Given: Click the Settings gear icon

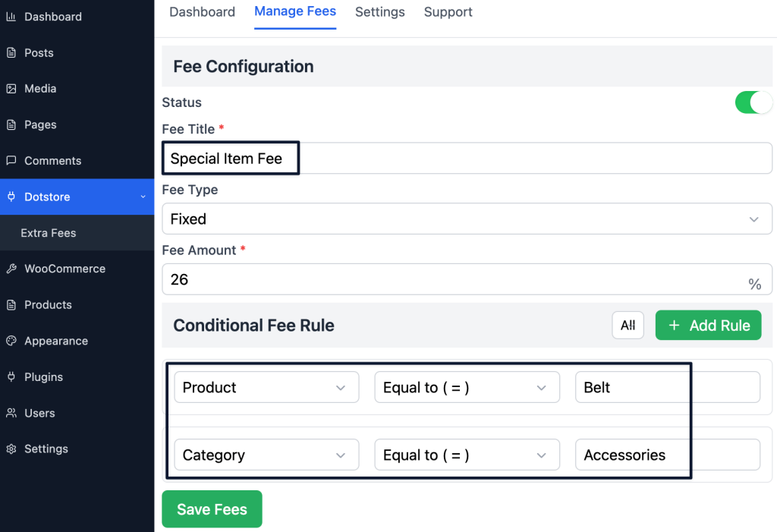Looking at the screenshot, I should click(x=14, y=449).
